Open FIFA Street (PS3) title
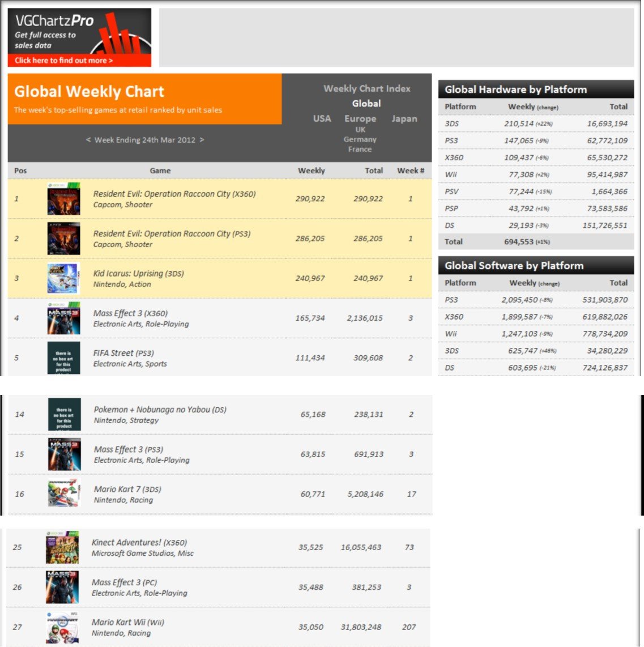 123,353
